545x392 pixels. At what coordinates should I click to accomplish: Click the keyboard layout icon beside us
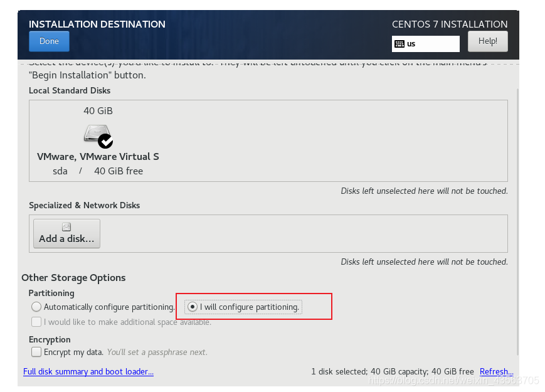coord(399,44)
